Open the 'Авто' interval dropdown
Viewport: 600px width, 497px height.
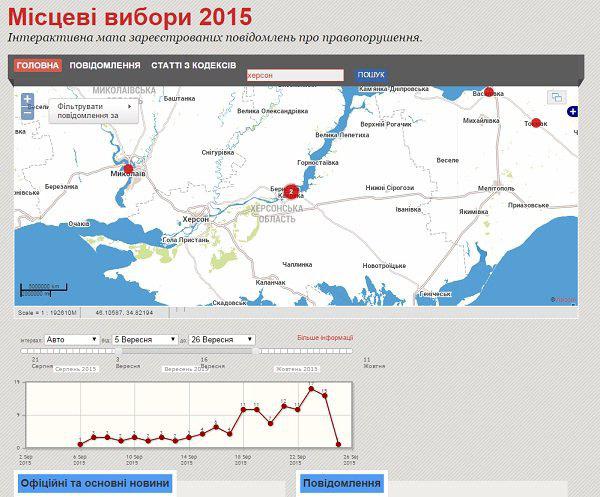(72, 340)
